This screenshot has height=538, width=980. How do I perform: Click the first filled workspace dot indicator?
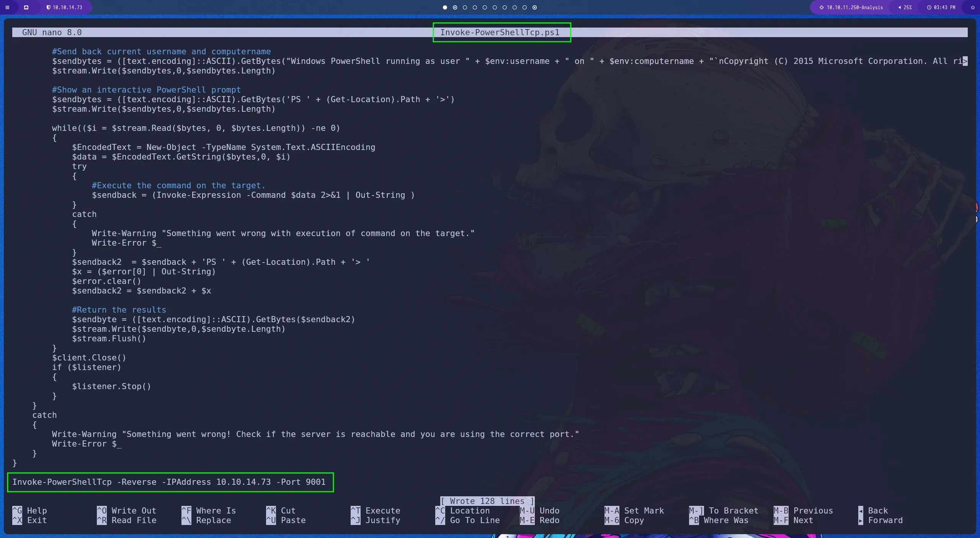[x=445, y=7]
